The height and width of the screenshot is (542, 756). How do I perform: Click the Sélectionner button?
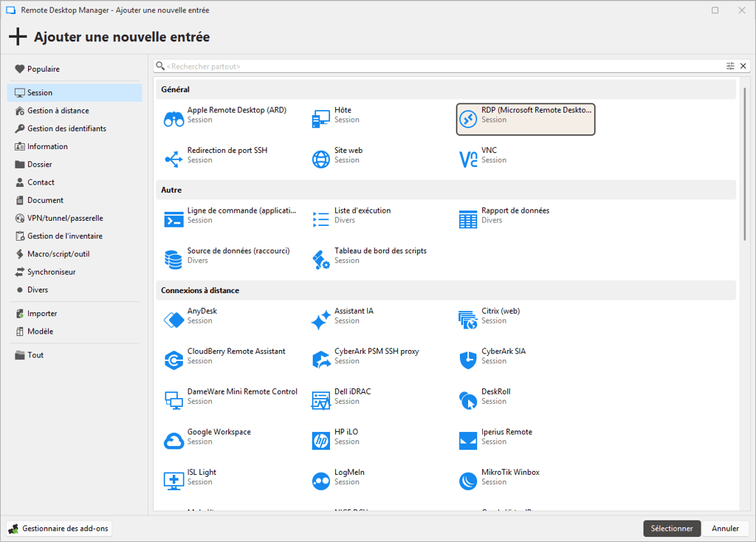point(672,529)
